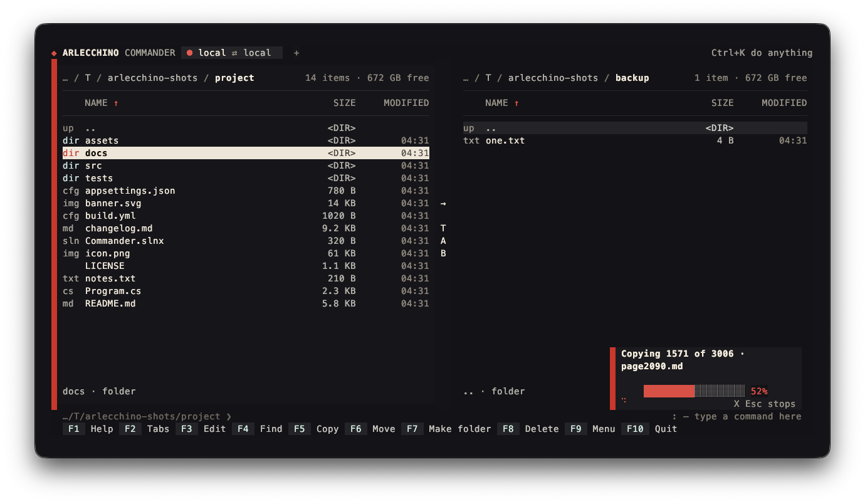Click the red sort arrow in right NAME header
This screenshot has width=865, height=504.
516,103
